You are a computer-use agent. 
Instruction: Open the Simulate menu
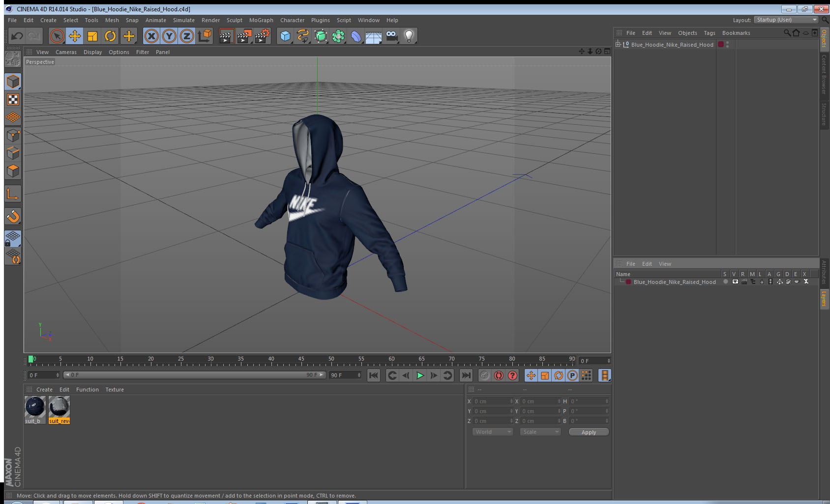(183, 20)
